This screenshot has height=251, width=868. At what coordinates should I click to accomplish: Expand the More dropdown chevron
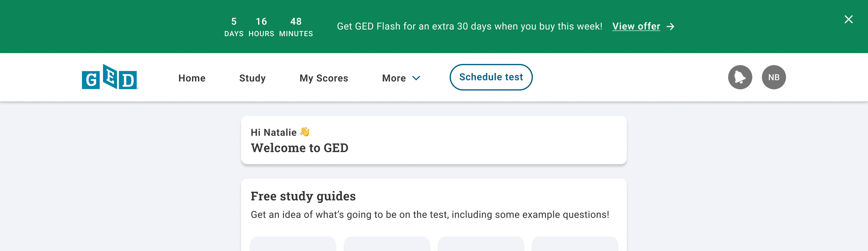[x=416, y=78]
